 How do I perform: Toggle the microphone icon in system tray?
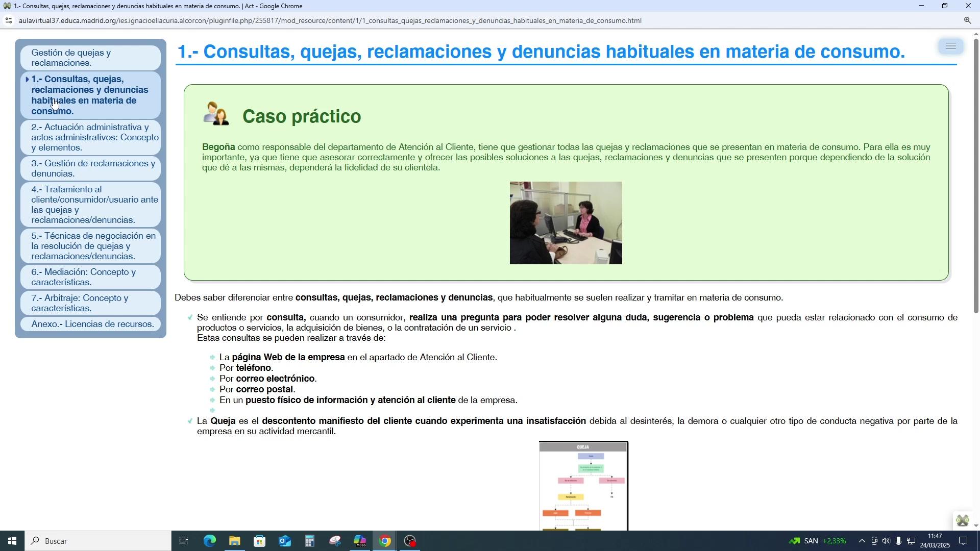(898, 541)
